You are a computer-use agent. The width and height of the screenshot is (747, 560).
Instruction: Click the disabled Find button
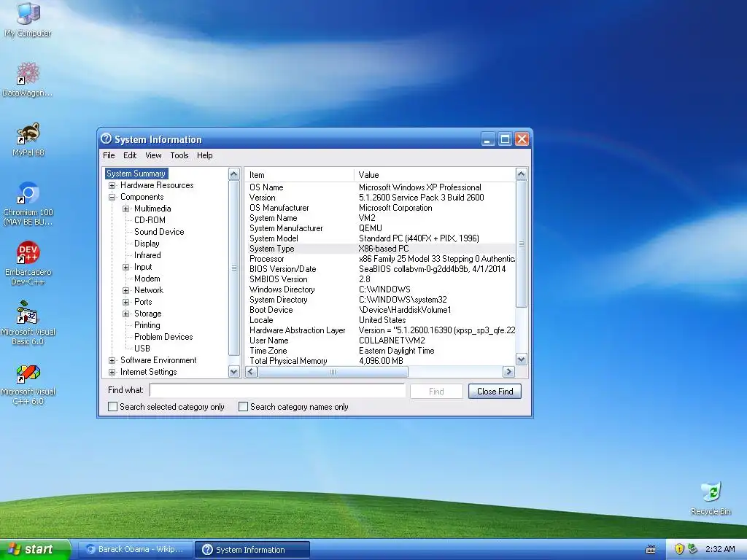pyautogui.click(x=436, y=392)
